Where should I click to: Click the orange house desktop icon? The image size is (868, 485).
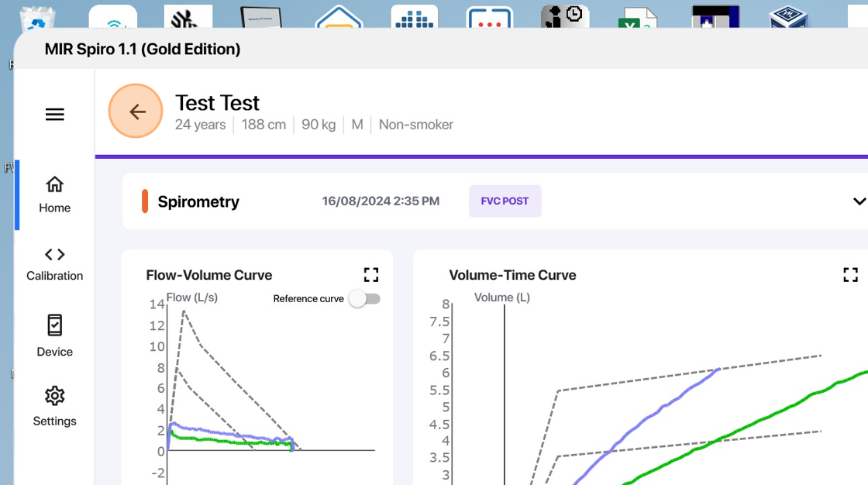339,16
